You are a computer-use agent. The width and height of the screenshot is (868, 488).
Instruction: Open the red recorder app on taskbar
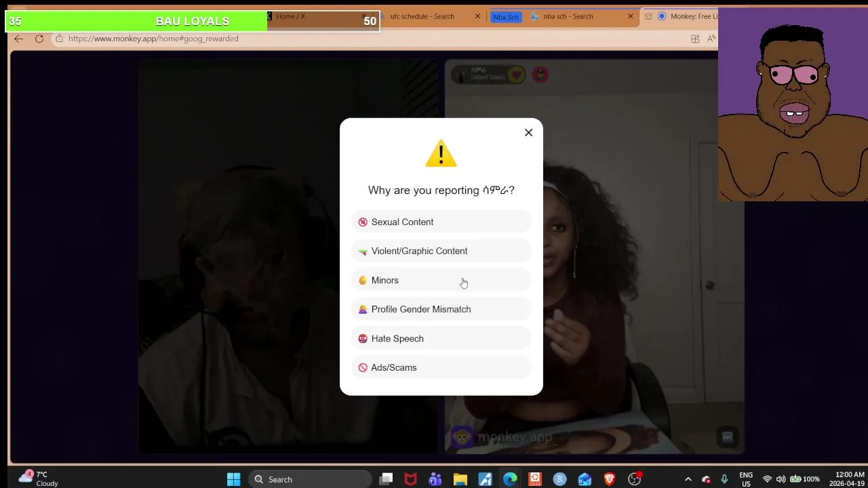pyautogui.click(x=535, y=479)
